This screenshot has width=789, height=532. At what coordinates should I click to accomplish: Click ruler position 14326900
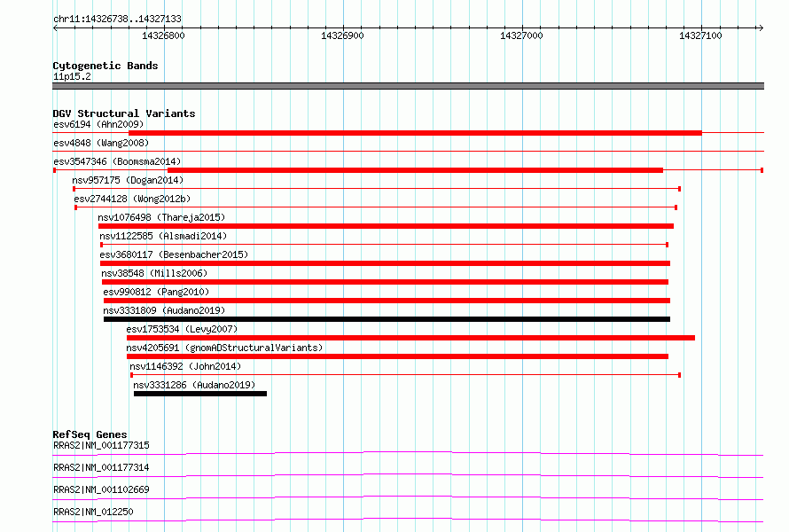click(x=343, y=35)
